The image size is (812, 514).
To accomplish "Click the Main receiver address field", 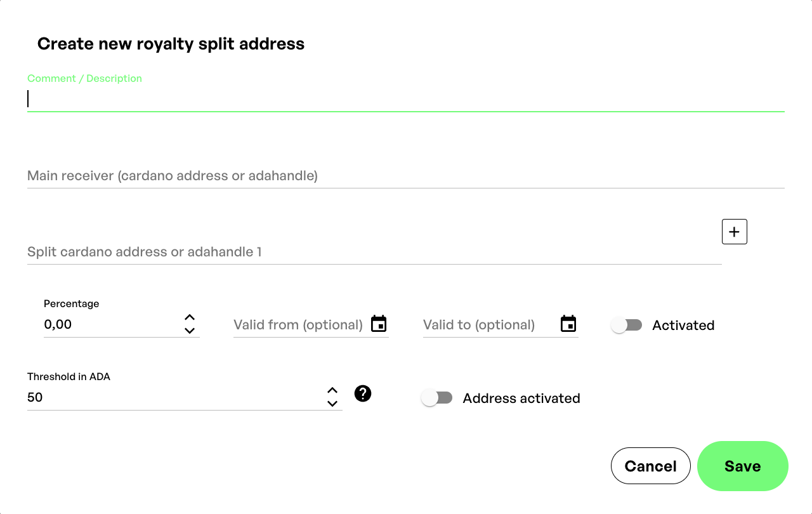I will (x=406, y=176).
